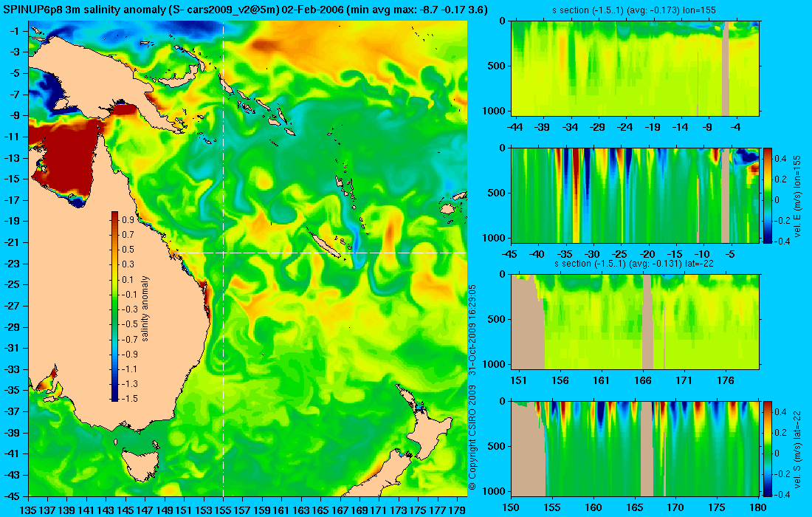Click the '-1.5' label on salinity colorbar

click(x=129, y=398)
